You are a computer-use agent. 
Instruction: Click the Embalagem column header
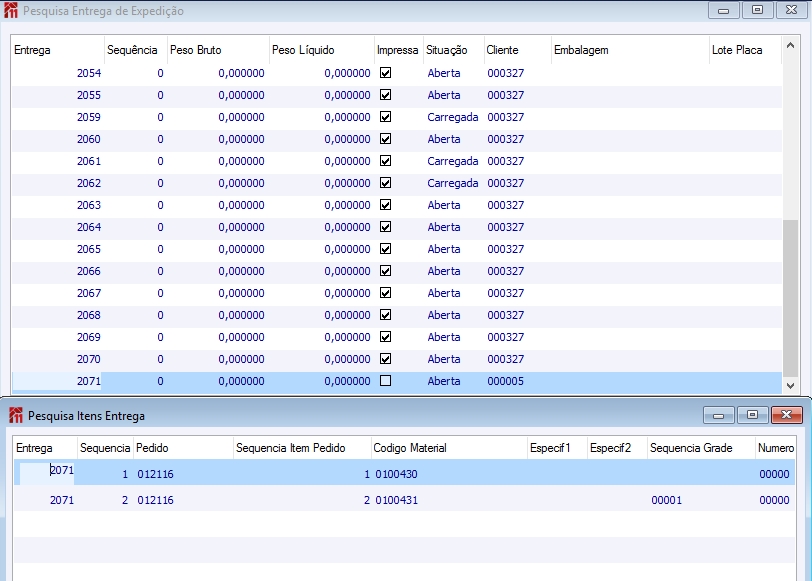(630, 50)
